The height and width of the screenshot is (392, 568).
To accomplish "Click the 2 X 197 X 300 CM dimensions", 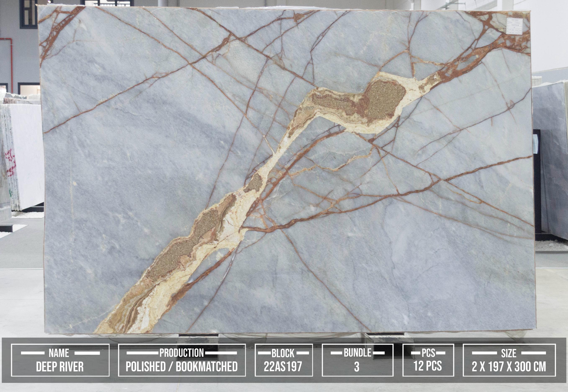I will point(509,367).
